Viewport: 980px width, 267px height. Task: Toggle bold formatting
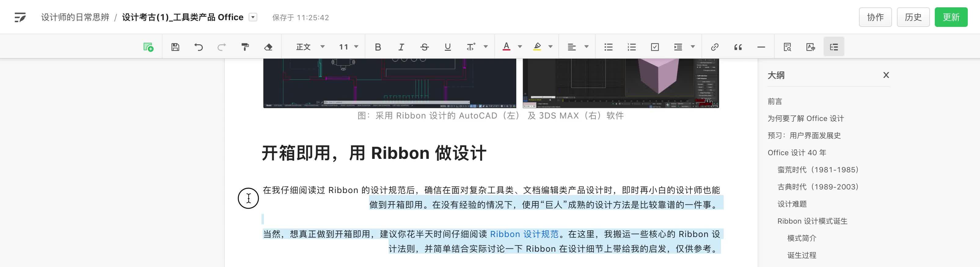tap(378, 47)
